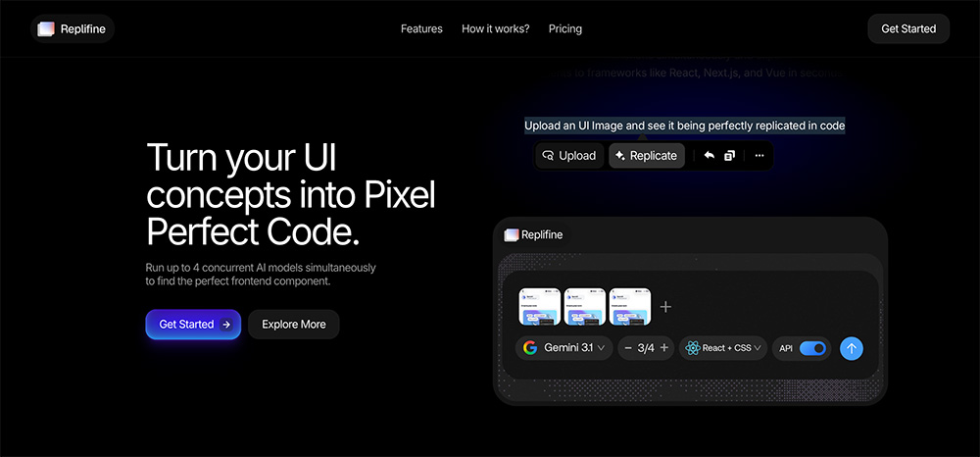The image size is (980, 457).
Task: Toggle the API switch off
Action: pos(812,348)
